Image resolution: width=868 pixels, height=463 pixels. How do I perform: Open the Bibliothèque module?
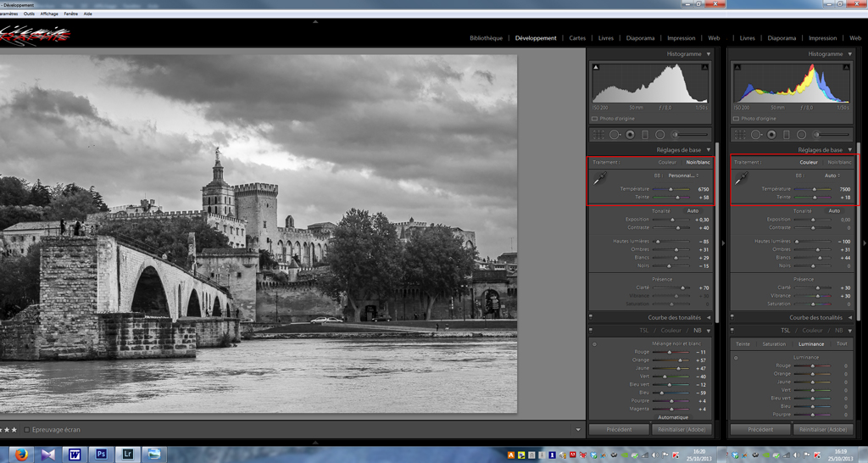[x=486, y=38]
